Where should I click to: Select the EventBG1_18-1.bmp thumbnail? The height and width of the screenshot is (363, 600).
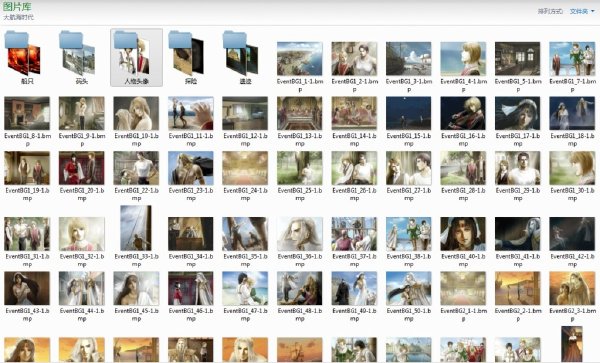[x=572, y=113]
